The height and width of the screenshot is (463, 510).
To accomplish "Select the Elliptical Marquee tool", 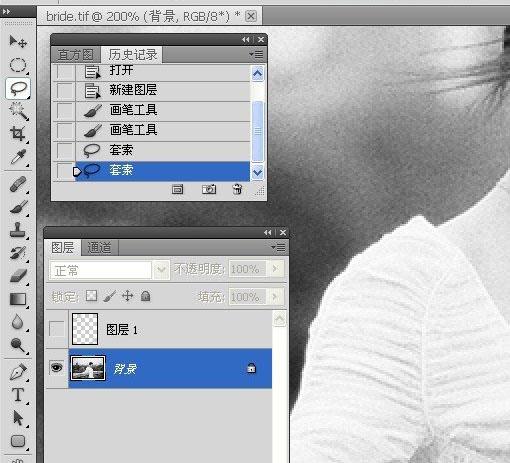I will click(x=18, y=65).
